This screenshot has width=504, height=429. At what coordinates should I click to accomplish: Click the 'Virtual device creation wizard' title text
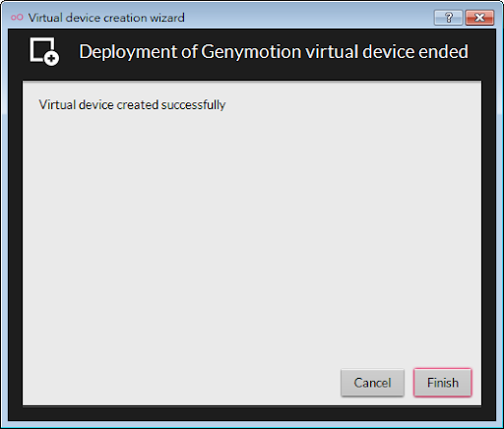106,18
